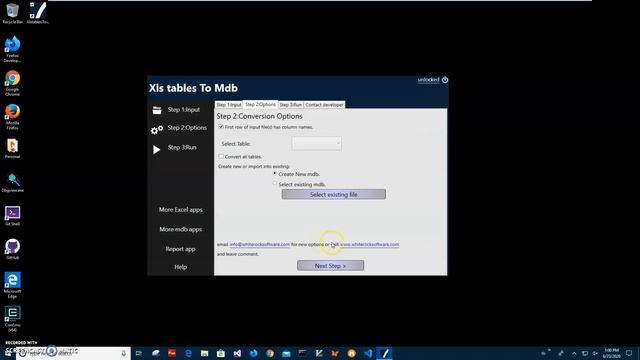640x360 pixels.
Task: Switch to Step 1:Input tab
Action: 229,105
